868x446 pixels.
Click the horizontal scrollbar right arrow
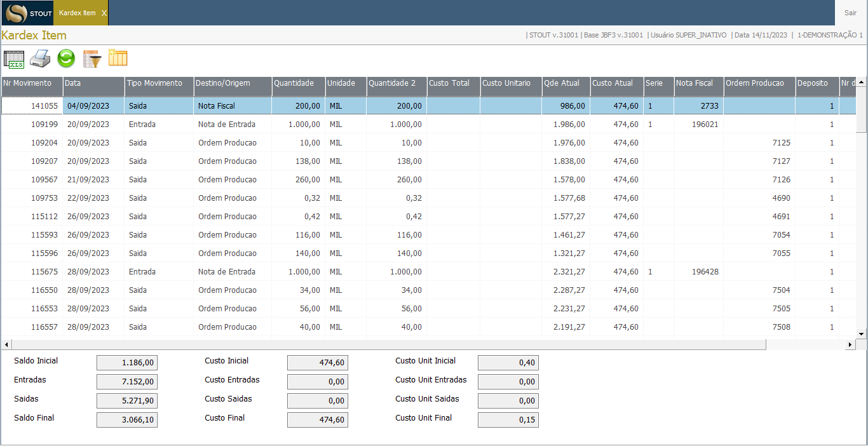(850, 344)
